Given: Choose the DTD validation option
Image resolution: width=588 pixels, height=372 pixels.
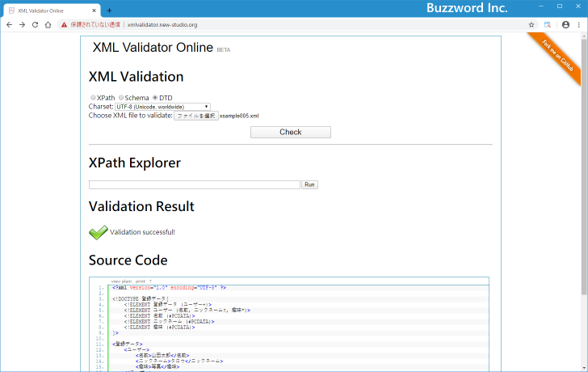Looking at the screenshot, I should [155, 98].
